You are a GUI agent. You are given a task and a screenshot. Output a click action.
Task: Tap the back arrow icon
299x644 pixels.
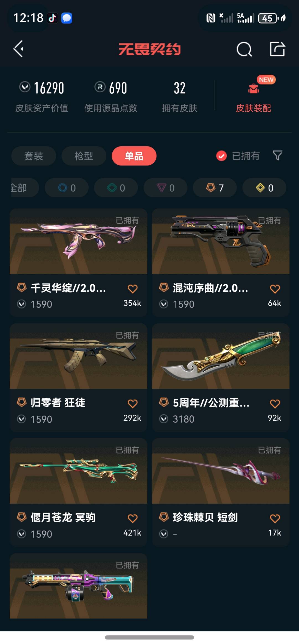coord(18,49)
